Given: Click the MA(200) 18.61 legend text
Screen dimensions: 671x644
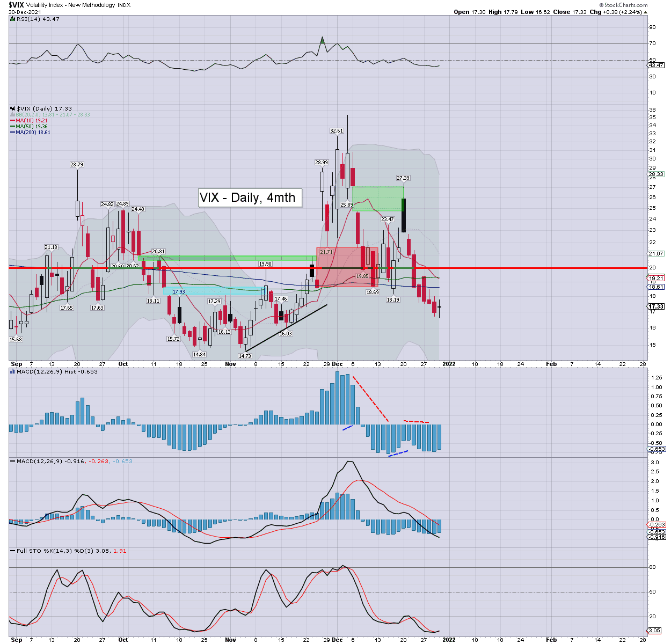Looking at the screenshot, I should (33, 133).
